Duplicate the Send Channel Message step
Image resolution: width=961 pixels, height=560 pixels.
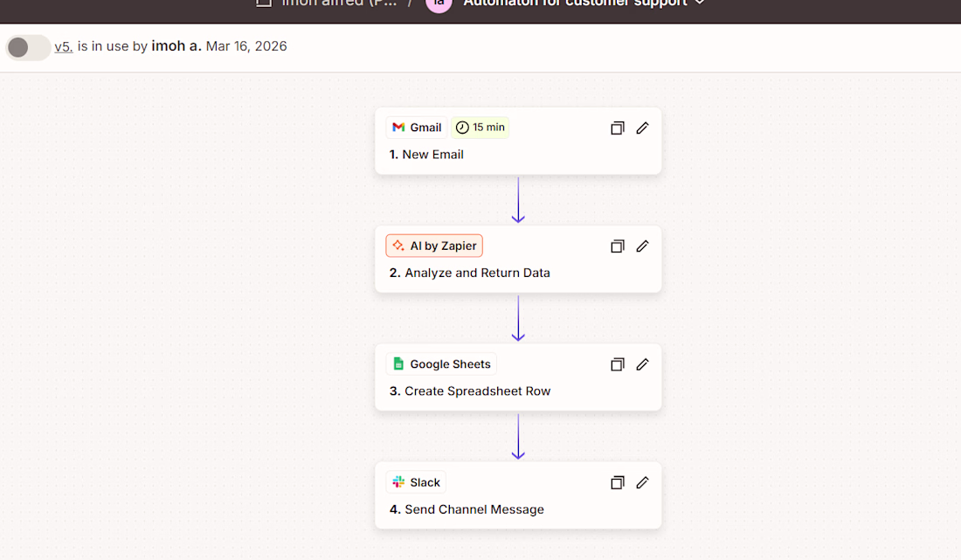[618, 482]
